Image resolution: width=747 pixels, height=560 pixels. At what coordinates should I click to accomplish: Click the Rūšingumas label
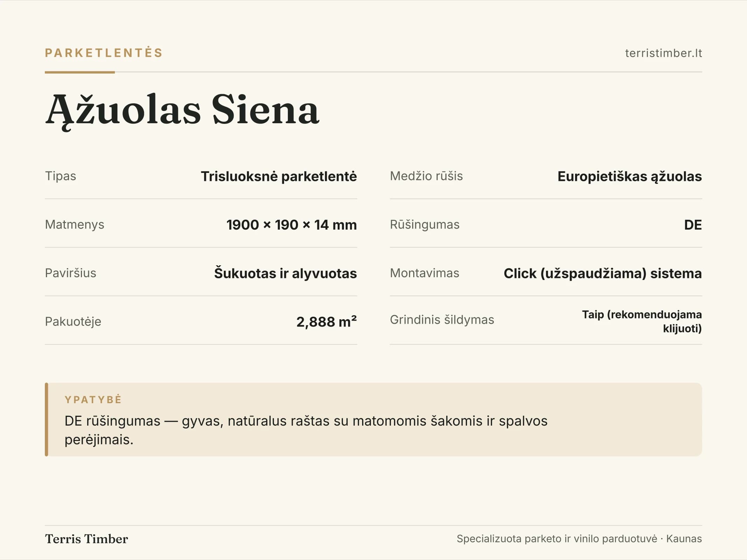424,225
